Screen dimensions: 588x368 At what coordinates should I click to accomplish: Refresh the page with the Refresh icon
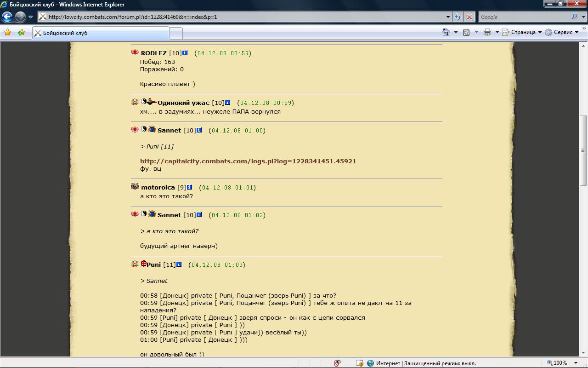[458, 17]
